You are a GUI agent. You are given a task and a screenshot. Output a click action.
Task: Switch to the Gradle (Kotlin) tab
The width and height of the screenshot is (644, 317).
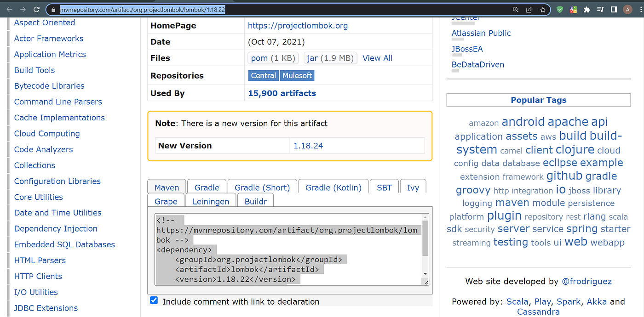pos(333,187)
